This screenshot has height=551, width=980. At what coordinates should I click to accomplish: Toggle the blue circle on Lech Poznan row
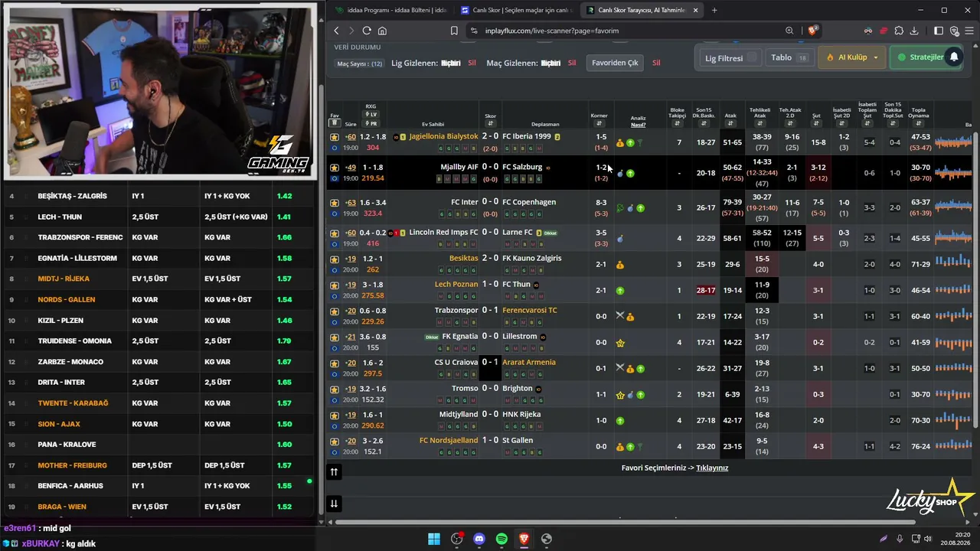(x=335, y=295)
